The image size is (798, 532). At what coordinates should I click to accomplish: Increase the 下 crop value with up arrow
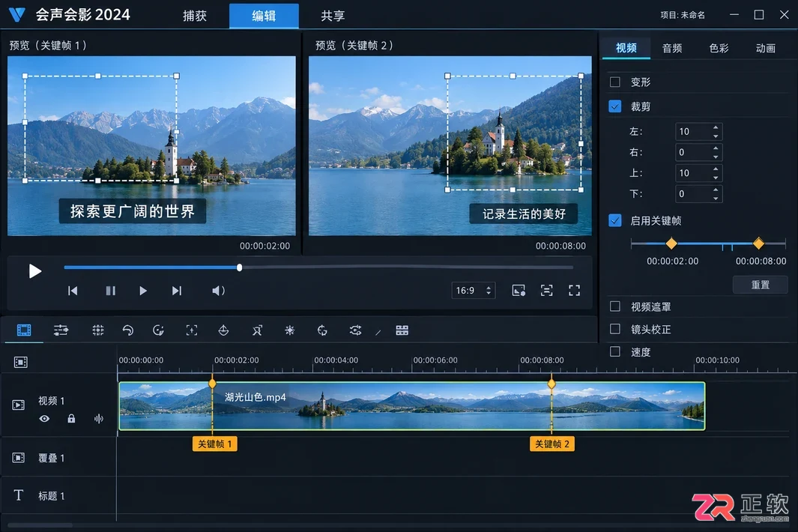click(716, 190)
